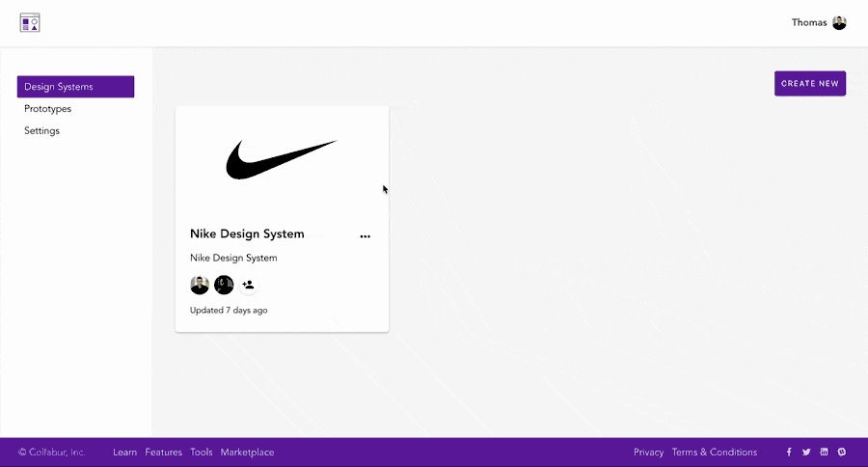
Task: Click the Thomas username in the header
Action: [x=809, y=23]
